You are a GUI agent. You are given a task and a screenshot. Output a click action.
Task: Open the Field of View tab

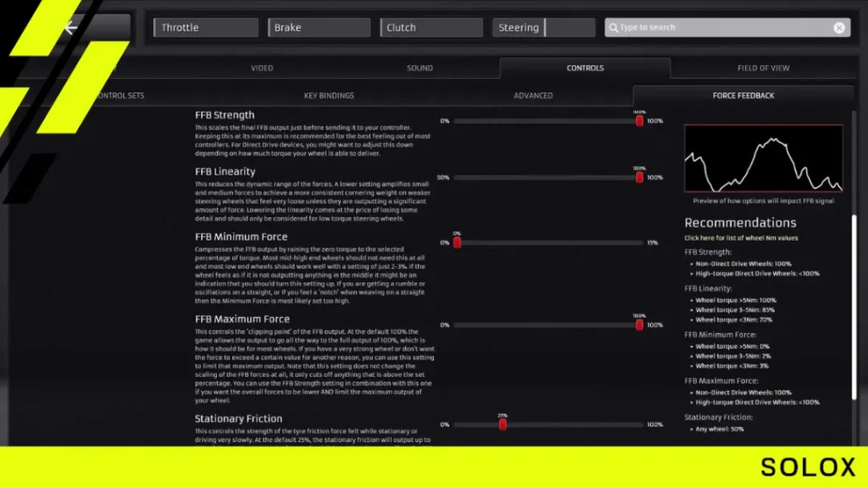764,68
